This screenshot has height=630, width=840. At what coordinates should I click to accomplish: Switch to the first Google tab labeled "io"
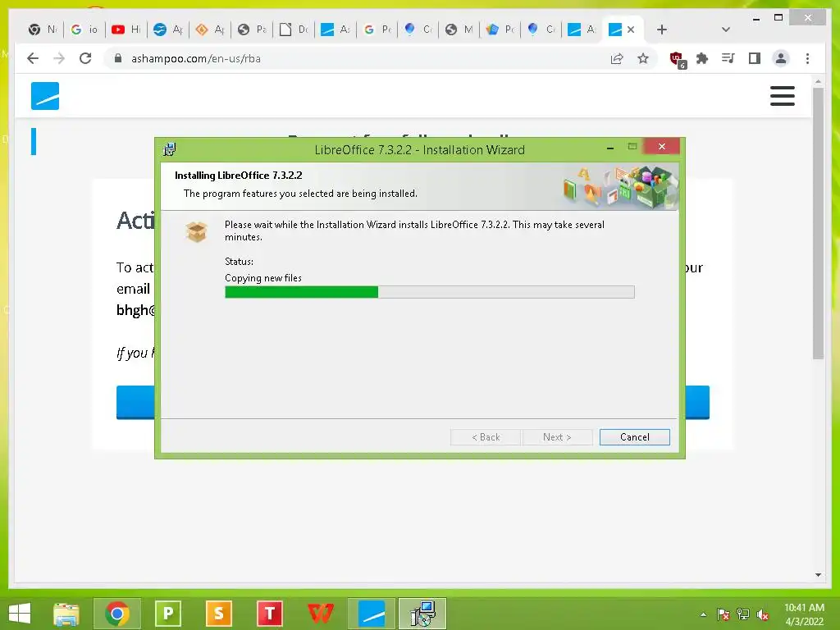(84, 30)
